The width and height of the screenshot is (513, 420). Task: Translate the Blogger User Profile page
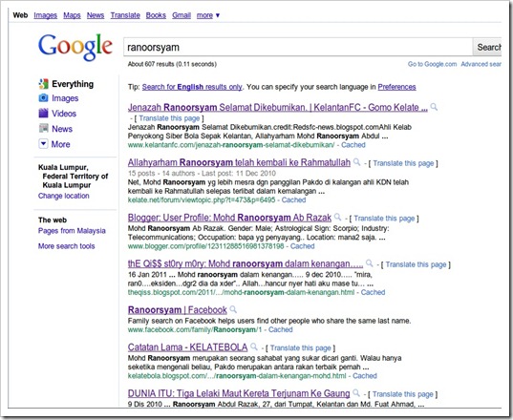[384, 219]
